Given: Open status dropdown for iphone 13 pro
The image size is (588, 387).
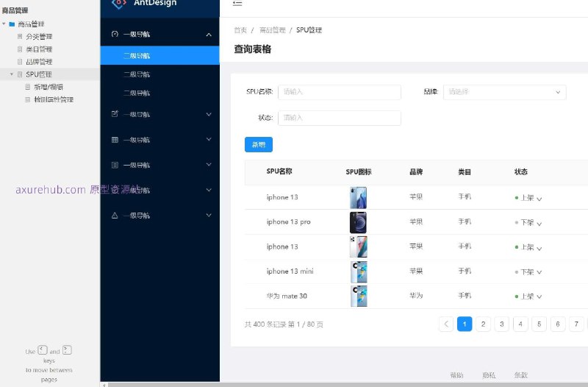Looking at the screenshot, I should click(539, 224).
